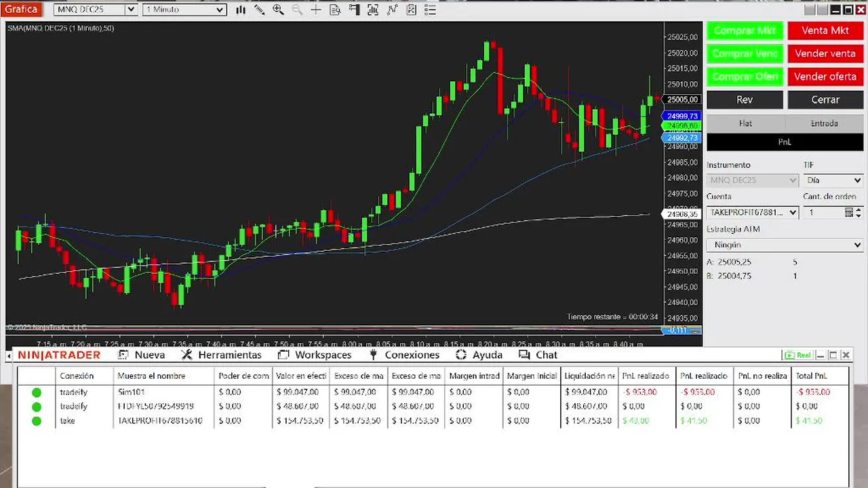
Task: Open the Ayuda menu
Action: tap(479, 354)
